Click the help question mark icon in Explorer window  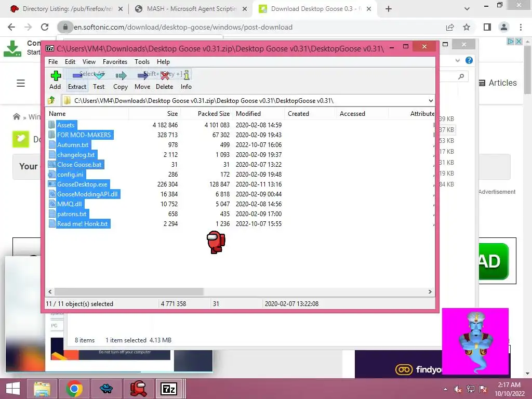point(469,60)
